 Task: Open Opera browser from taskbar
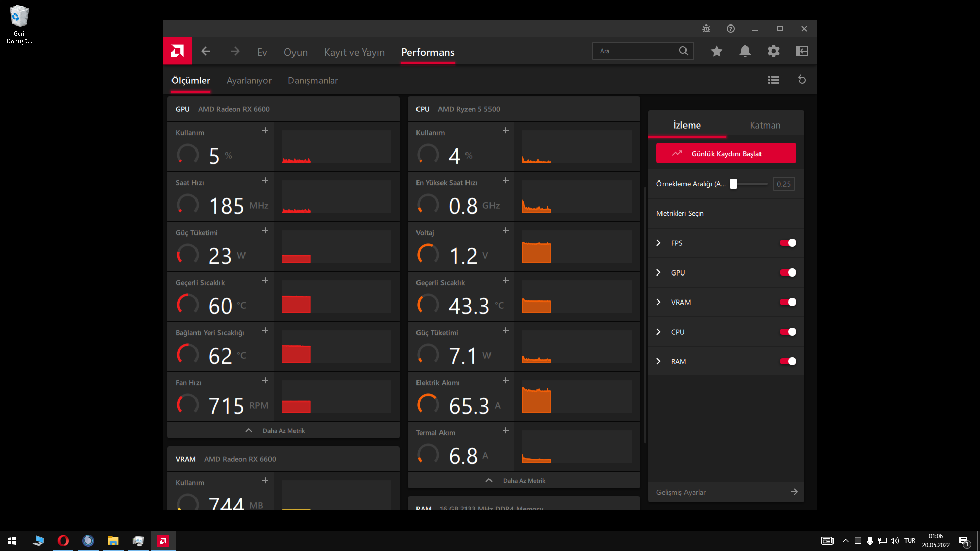click(63, 541)
